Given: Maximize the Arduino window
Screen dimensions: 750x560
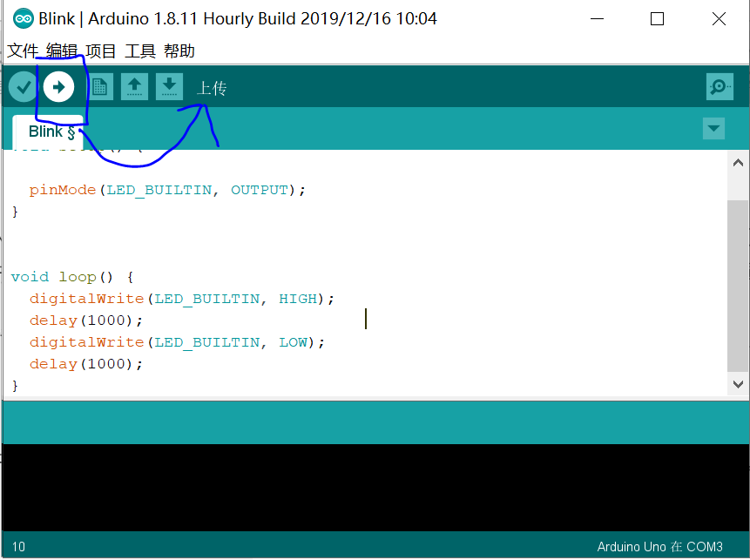Looking at the screenshot, I should (657, 19).
